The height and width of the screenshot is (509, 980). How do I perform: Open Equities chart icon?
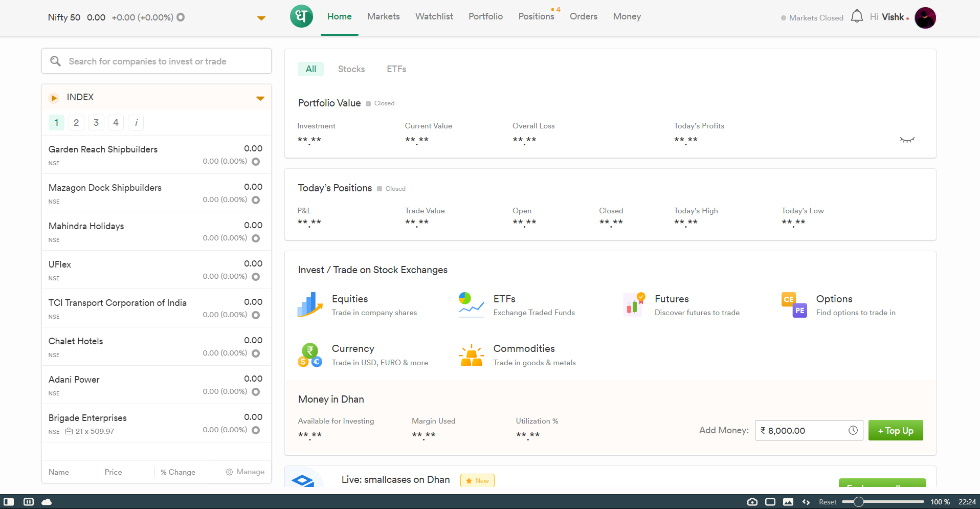310,305
